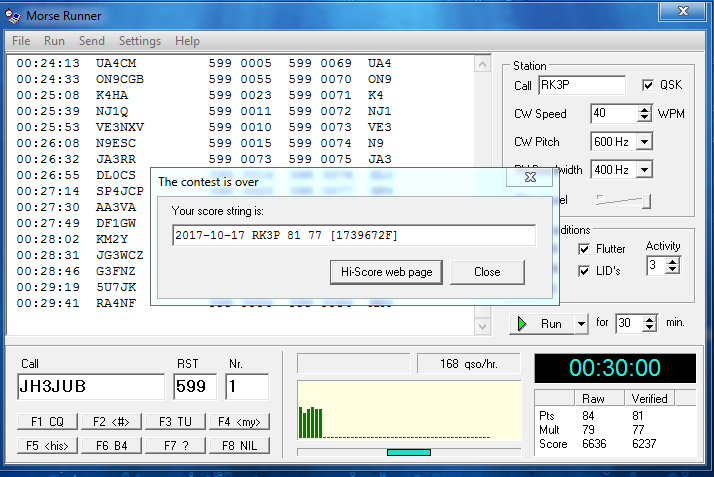Disable the Flutter checkbox
This screenshot has height=477, width=714.
(586, 249)
